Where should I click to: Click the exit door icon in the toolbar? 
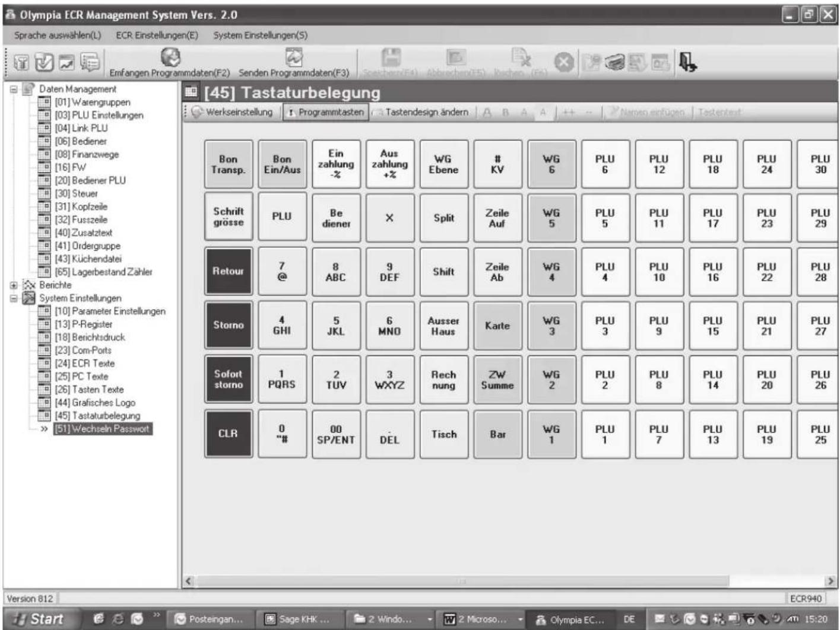687,62
